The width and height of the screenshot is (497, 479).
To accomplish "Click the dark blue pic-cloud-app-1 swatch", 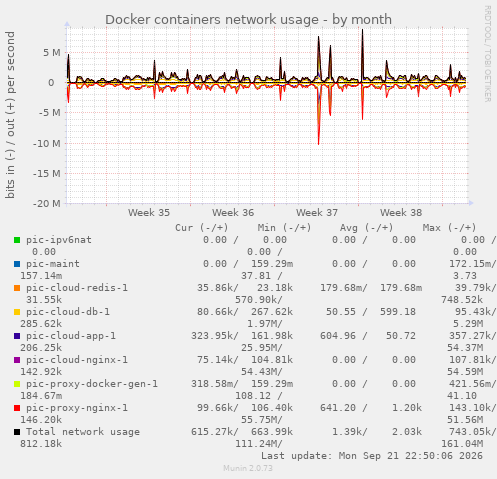I will [17, 336].
